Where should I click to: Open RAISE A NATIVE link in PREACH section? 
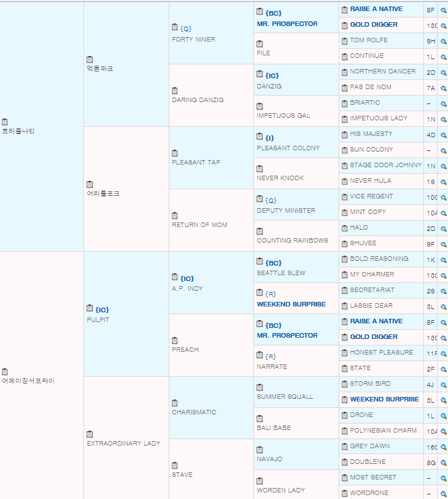coord(376,321)
